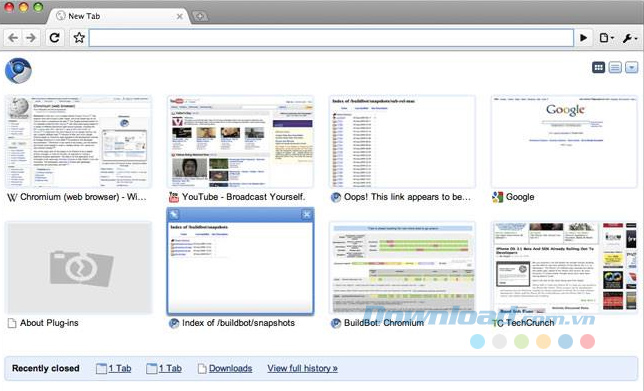The height and width of the screenshot is (391, 644).
Task: Click the Chromium logo icon
Action: tap(18, 71)
